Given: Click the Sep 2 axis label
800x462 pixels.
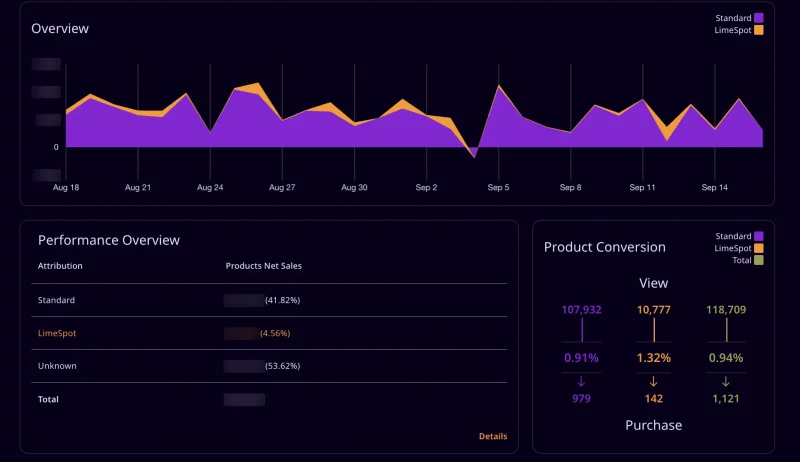Looking at the screenshot, I should click(427, 187).
